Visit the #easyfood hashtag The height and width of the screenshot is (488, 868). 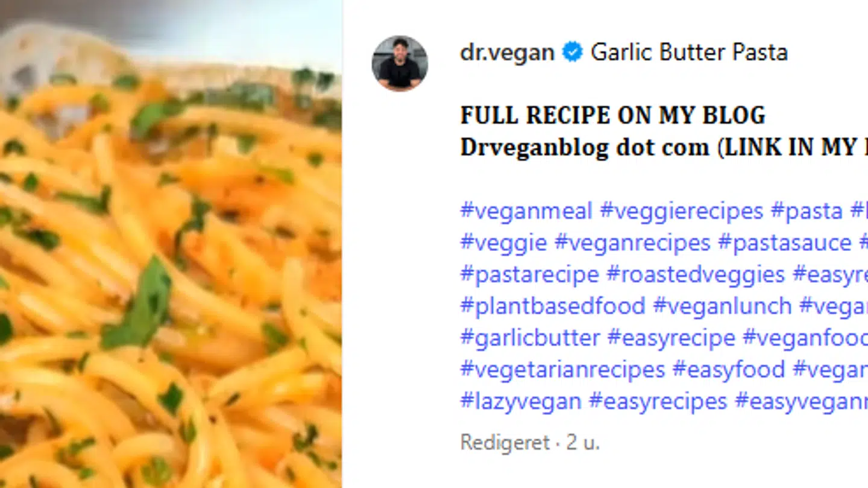click(729, 369)
